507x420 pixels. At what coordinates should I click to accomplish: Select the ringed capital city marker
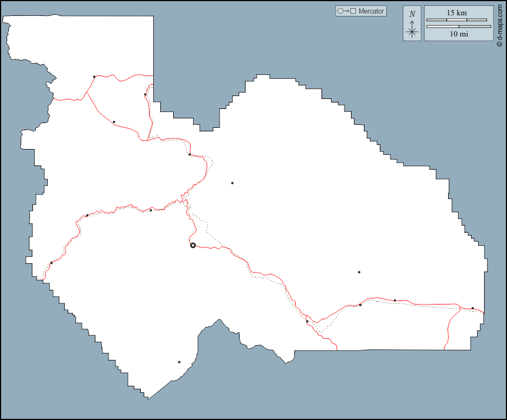click(193, 245)
